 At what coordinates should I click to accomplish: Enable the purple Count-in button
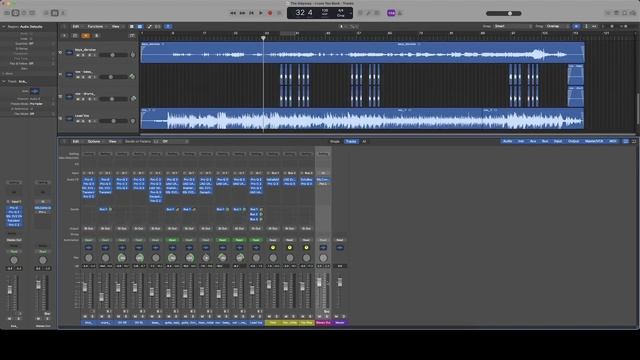(391, 13)
